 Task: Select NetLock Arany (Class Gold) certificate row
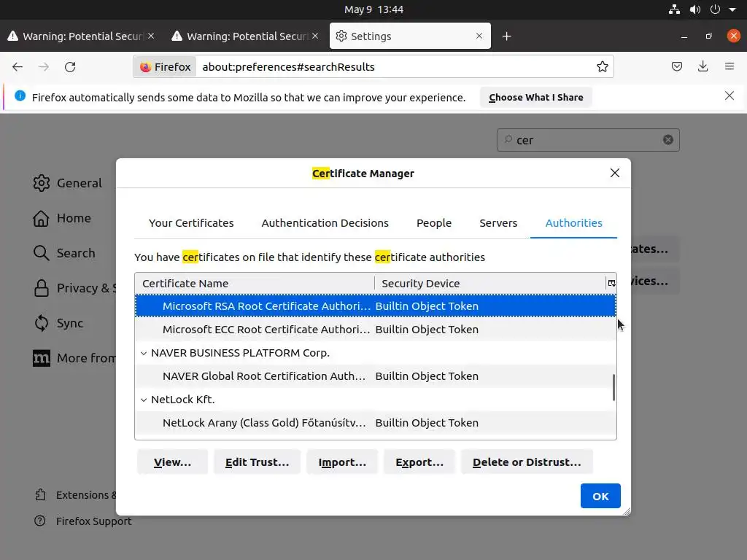(x=376, y=422)
